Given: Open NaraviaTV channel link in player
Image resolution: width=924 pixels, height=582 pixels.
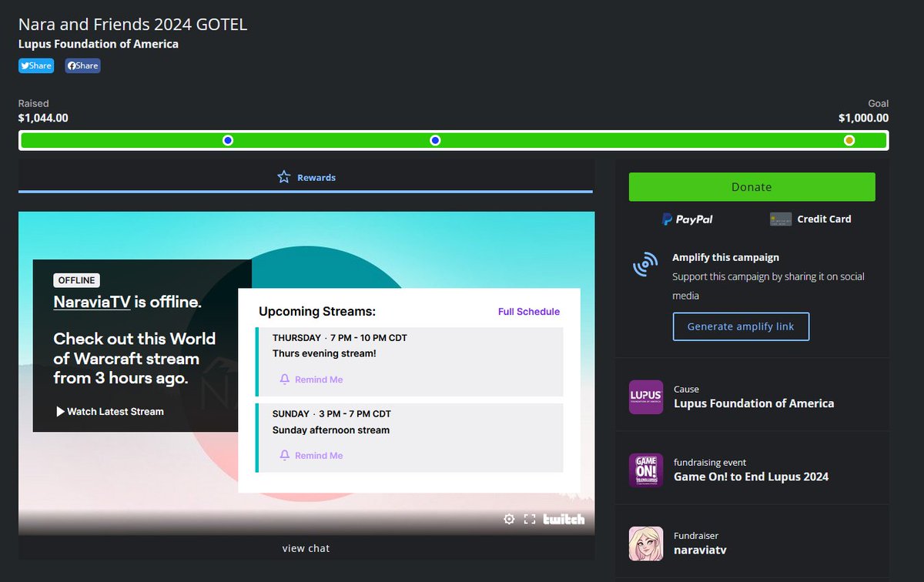Looking at the screenshot, I should pos(92,303).
